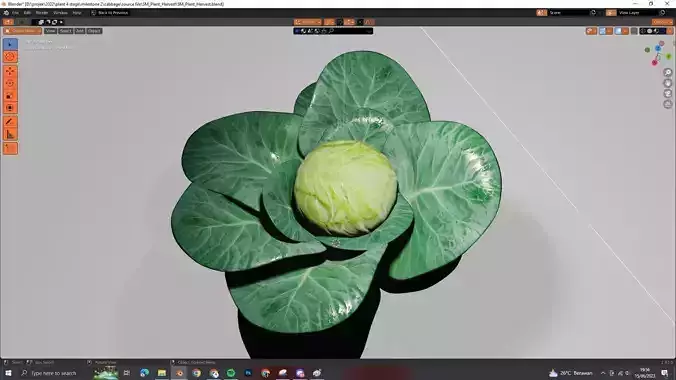Open the Edit menu
Viewport: 676px width, 380px height.
(27, 13)
